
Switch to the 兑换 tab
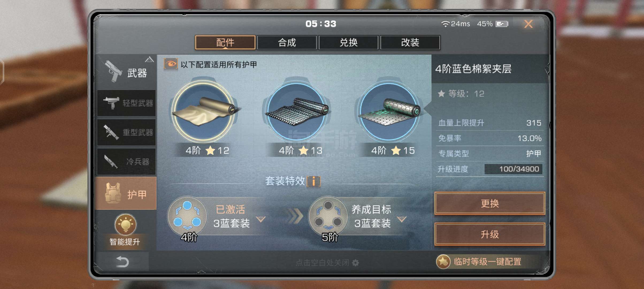(348, 43)
